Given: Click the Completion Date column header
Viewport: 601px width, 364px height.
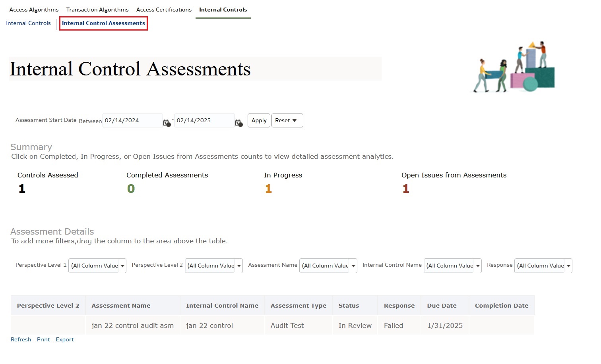Looking at the screenshot, I should tap(502, 306).
